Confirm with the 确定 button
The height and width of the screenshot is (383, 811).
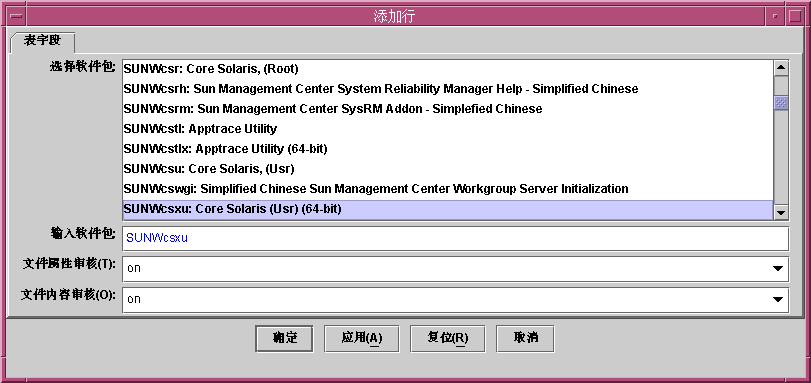click(x=284, y=338)
